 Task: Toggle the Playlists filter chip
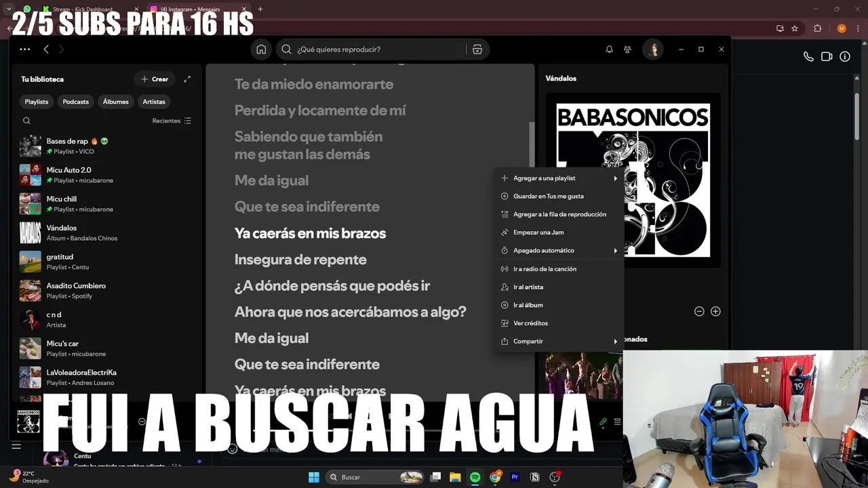point(37,102)
